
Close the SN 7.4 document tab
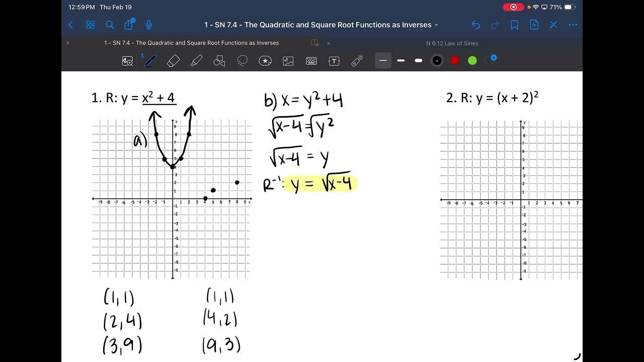68,43
